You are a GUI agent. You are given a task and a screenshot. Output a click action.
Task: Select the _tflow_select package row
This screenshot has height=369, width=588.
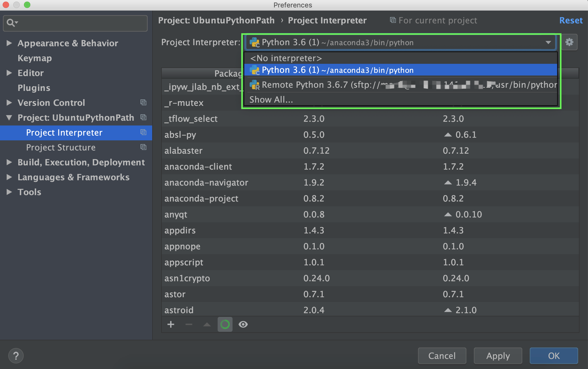tap(370, 119)
